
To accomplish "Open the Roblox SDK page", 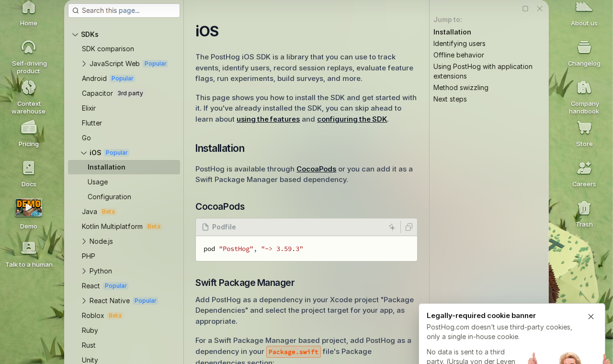I will (93, 316).
